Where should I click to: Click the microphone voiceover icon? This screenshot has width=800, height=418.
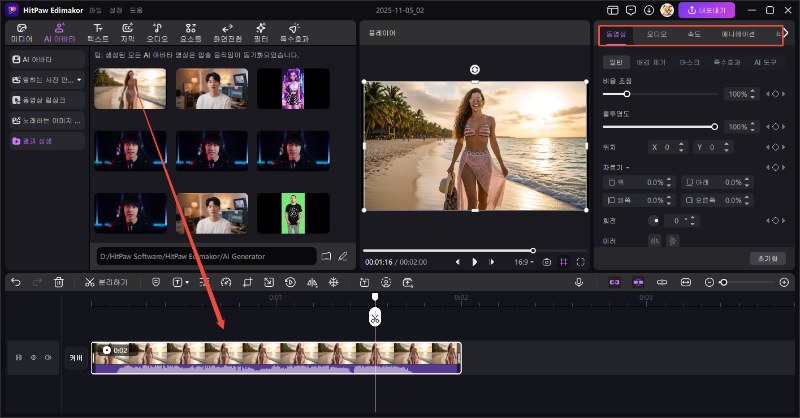pyautogui.click(x=579, y=282)
